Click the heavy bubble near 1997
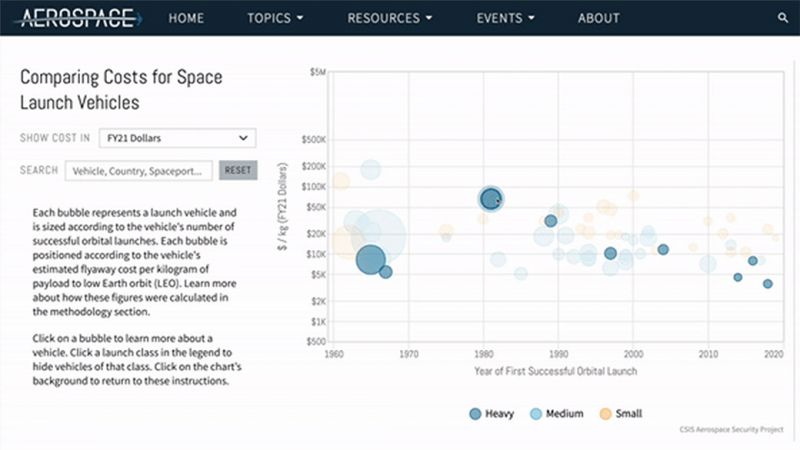This screenshot has width=800, height=450. [x=610, y=253]
